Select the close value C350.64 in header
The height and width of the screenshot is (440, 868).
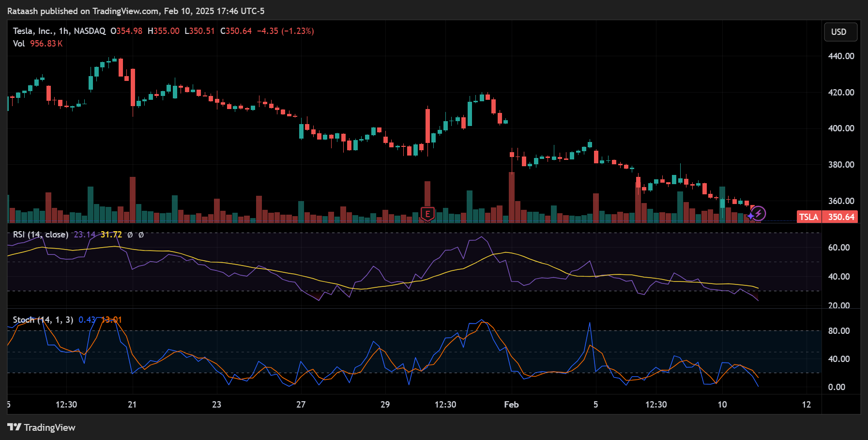pos(236,31)
